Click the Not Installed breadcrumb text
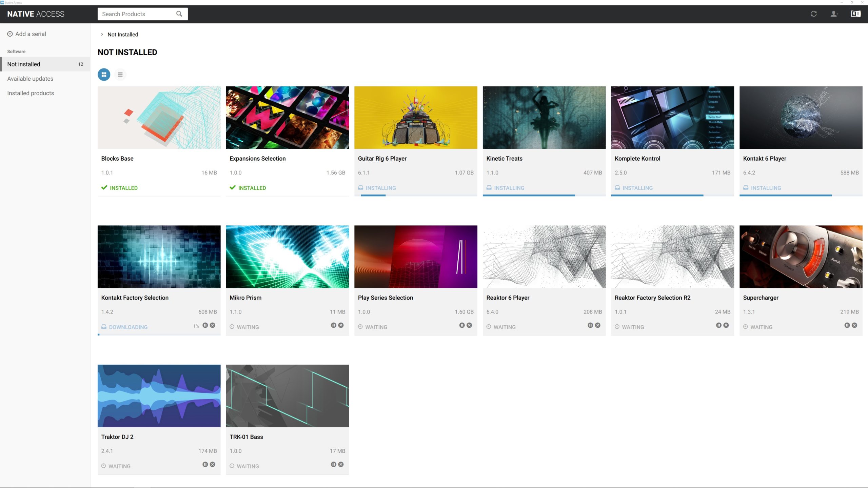This screenshot has height=488, width=868. [x=123, y=35]
